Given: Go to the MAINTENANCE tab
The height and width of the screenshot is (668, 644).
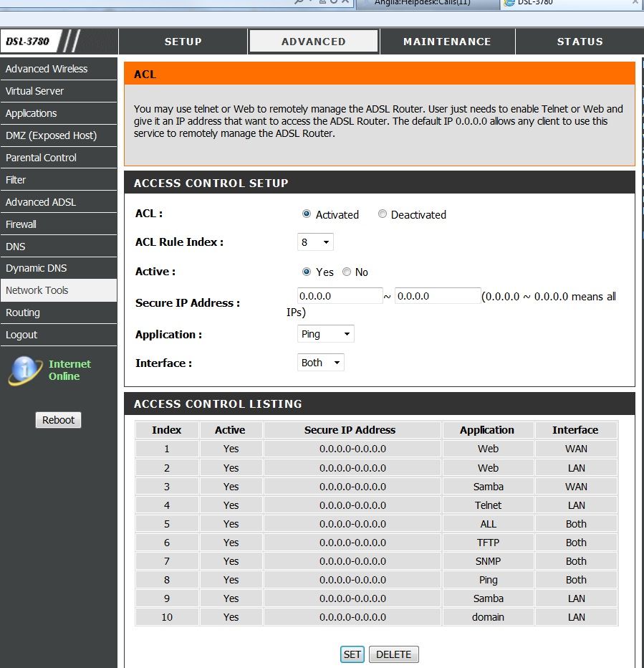Looking at the screenshot, I should 447,42.
